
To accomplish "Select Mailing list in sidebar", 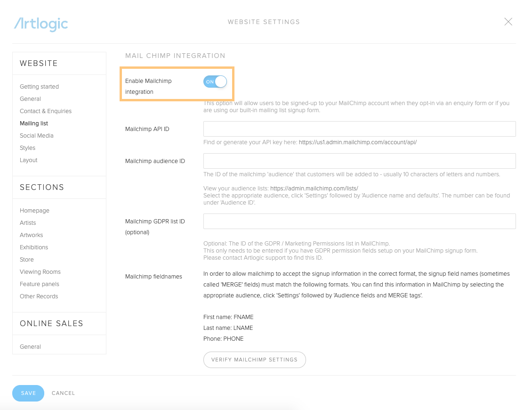I will click(34, 123).
